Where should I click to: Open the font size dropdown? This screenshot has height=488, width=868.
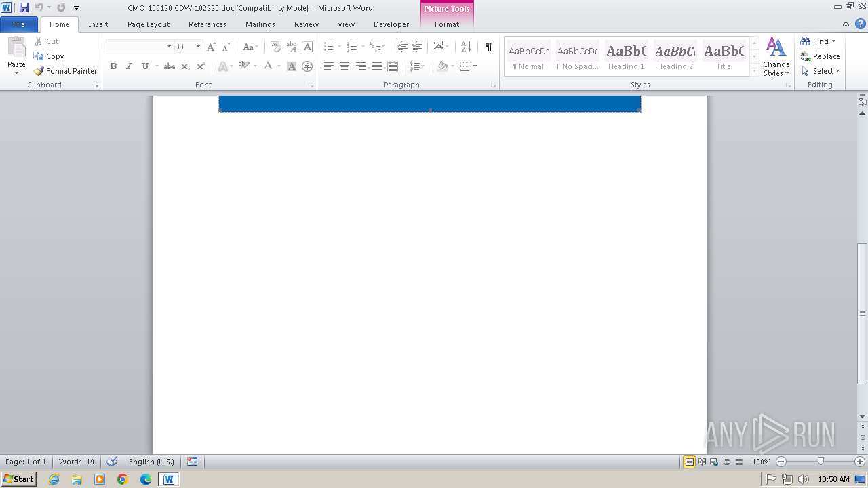pos(198,47)
